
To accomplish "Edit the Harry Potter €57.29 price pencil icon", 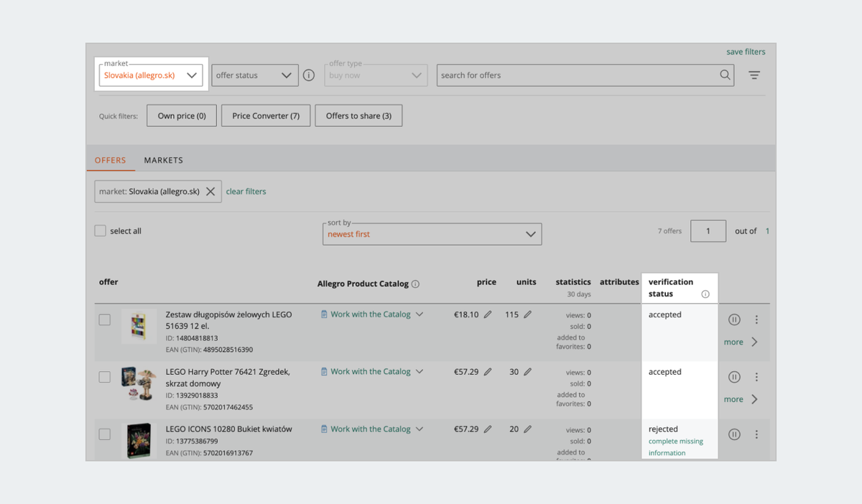I will pyautogui.click(x=488, y=372).
